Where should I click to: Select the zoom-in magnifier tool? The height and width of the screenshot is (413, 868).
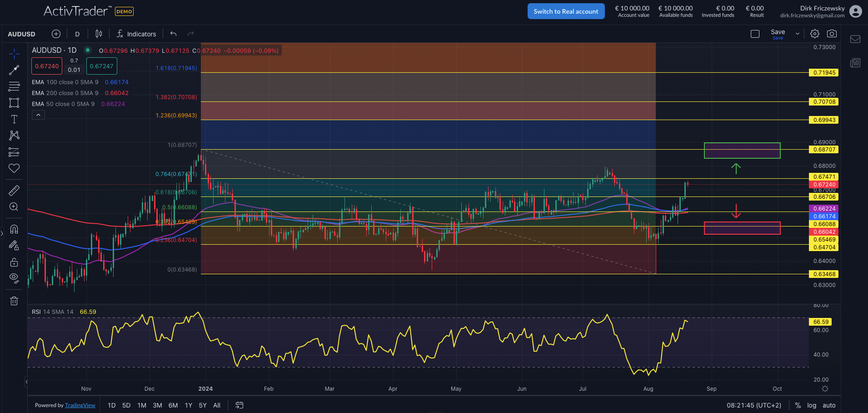tap(14, 206)
